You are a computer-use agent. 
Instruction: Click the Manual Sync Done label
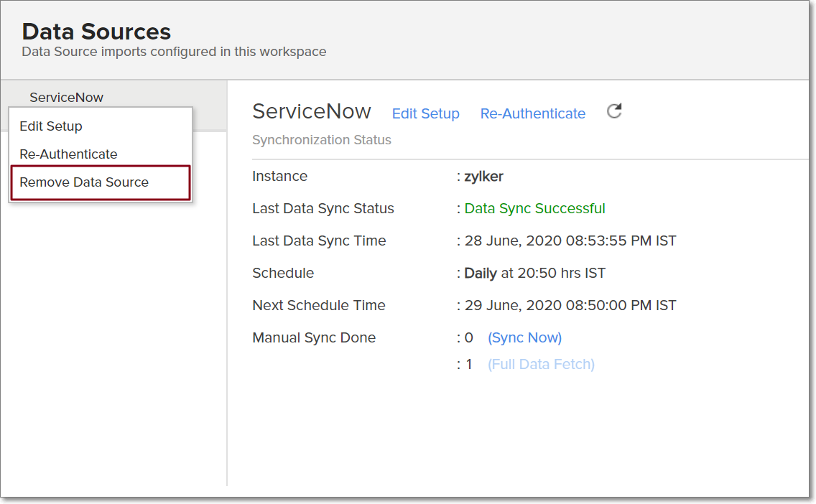[314, 338]
